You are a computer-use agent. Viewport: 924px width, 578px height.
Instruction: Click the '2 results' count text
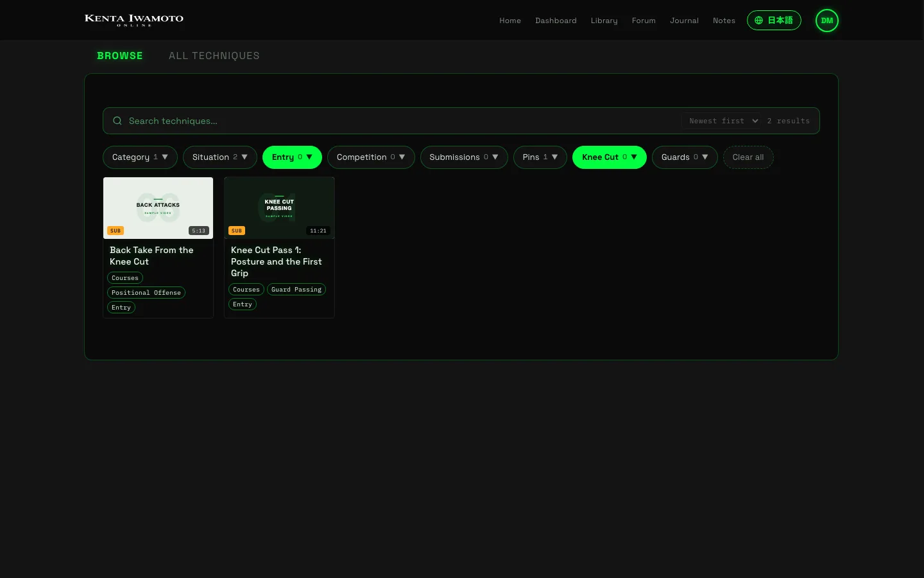coord(789,121)
